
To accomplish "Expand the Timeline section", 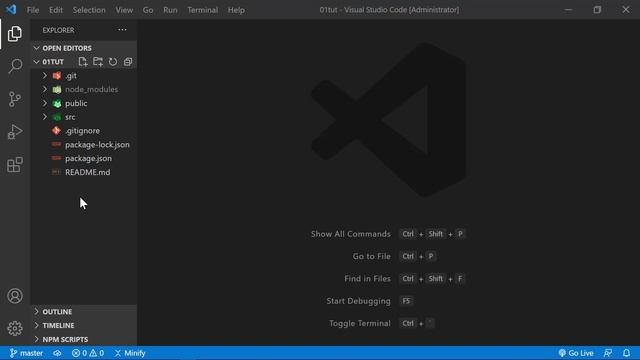I will pos(84,326).
